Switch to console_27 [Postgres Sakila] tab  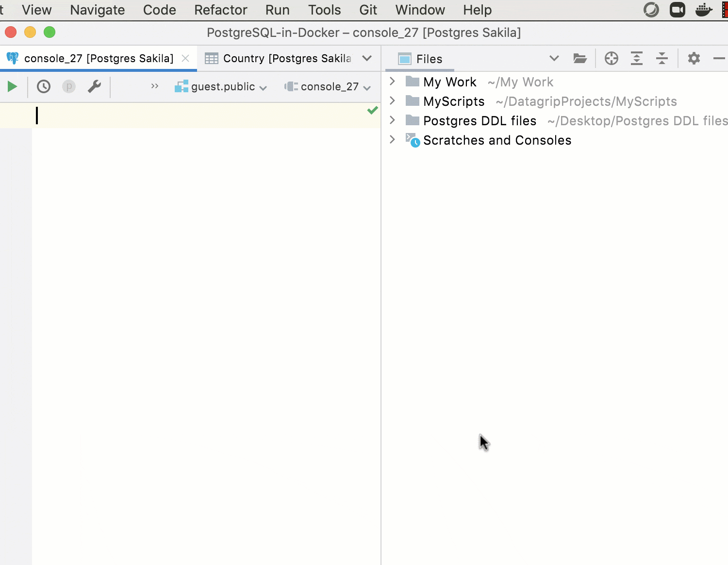[99, 58]
